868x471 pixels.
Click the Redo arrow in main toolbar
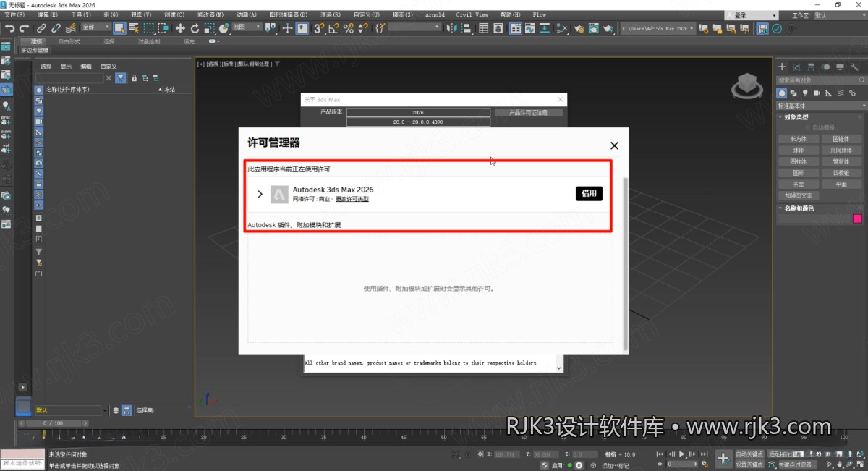tap(24, 28)
